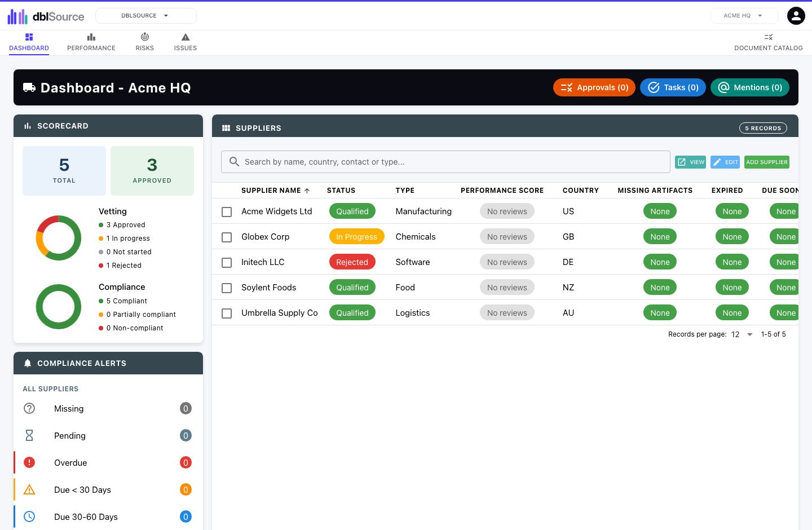The height and width of the screenshot is (530, 812).
Task: Click the truck icon in Dashboard header
Action: click(x=29, y=87)
